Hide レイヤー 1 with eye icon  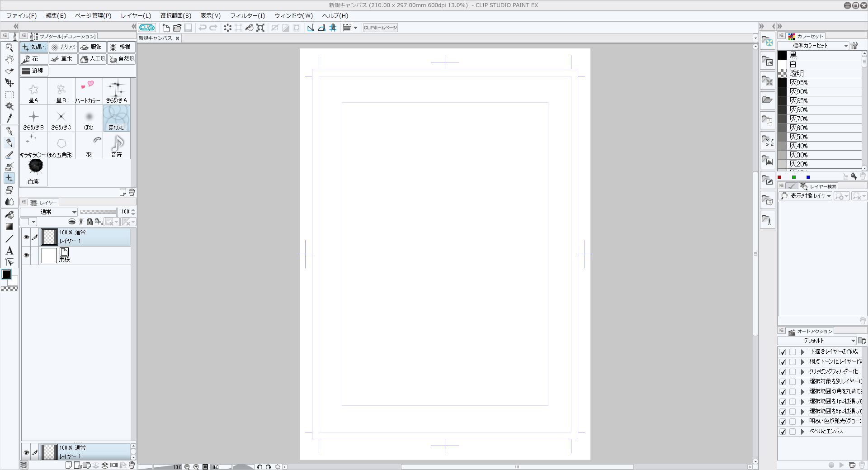(26, 237)
